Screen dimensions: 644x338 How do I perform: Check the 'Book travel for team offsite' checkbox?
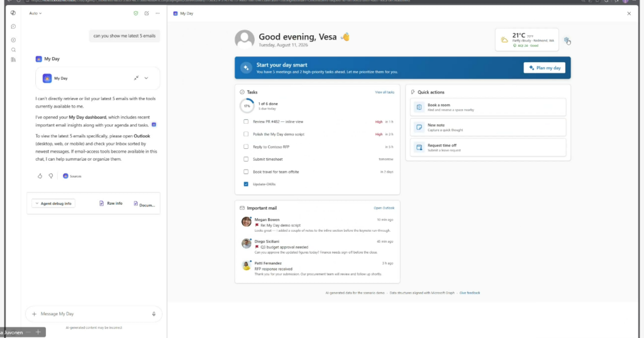[246, 172]
